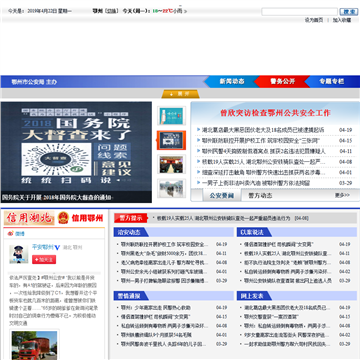Click the 搜索 search button
This screenshot has width=360, height=360.
[x=348, y=12]
